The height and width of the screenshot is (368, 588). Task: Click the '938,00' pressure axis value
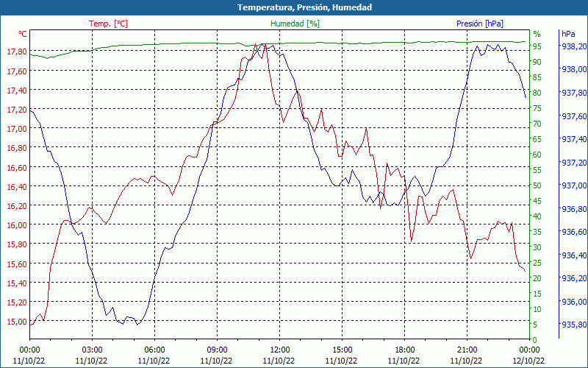574,69
